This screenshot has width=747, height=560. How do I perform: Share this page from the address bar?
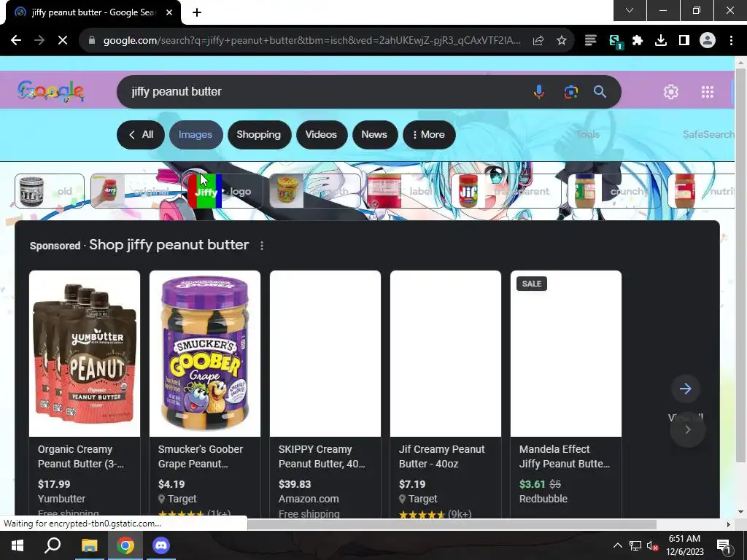pos(538,41)
